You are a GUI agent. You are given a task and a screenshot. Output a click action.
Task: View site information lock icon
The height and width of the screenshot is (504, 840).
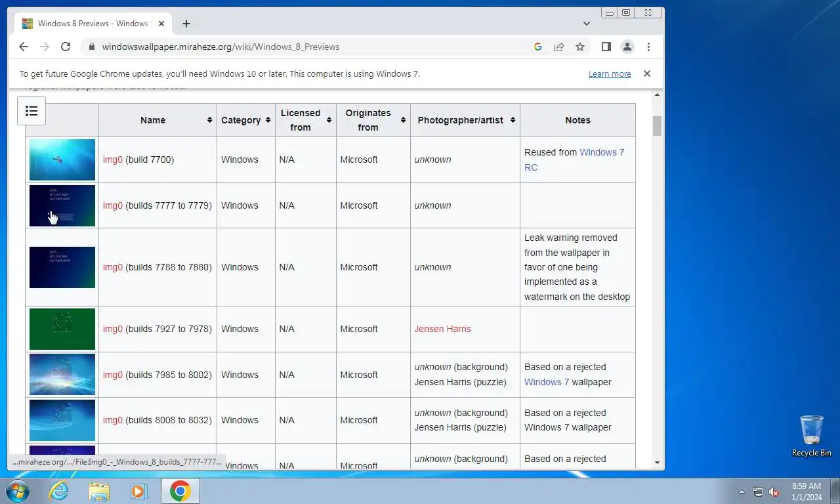coord(91,47)
